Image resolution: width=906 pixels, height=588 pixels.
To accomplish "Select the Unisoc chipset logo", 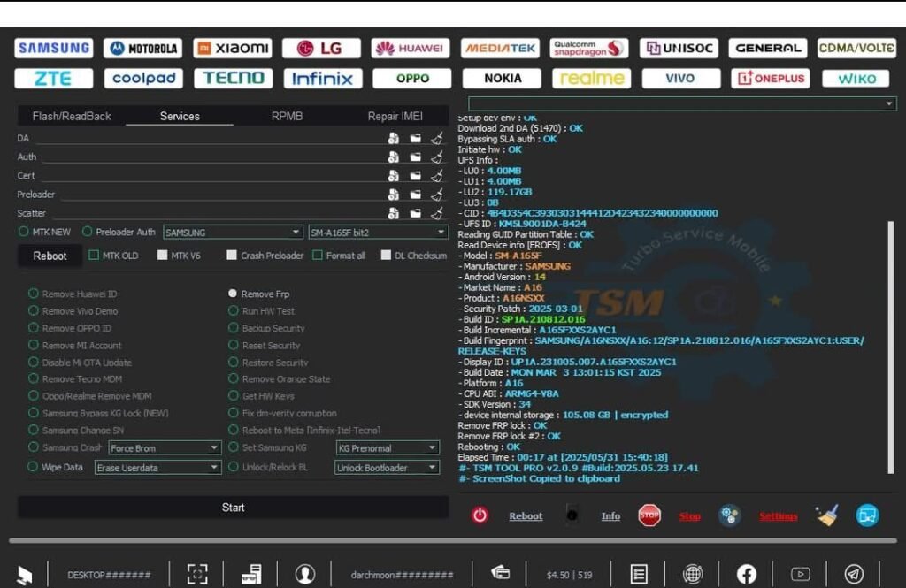I will pyautogui.click(x=679, y=49).
